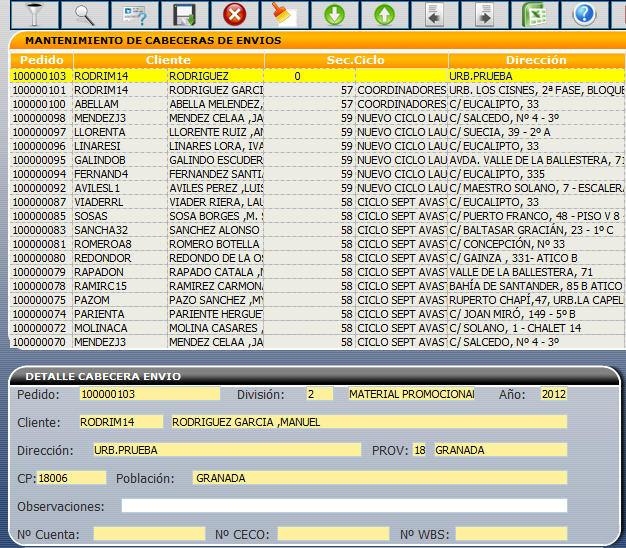Click the previous page document icon
This screenshot has width=626, height=548.
point(434,14)
